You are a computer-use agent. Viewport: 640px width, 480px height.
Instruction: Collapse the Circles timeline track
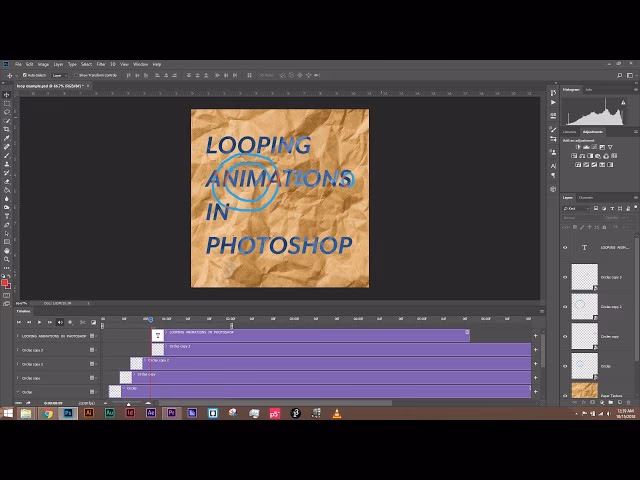click(18, 392)
